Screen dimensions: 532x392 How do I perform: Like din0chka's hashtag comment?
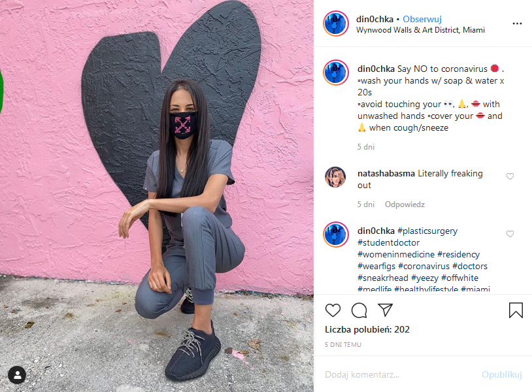click(510, 234)
